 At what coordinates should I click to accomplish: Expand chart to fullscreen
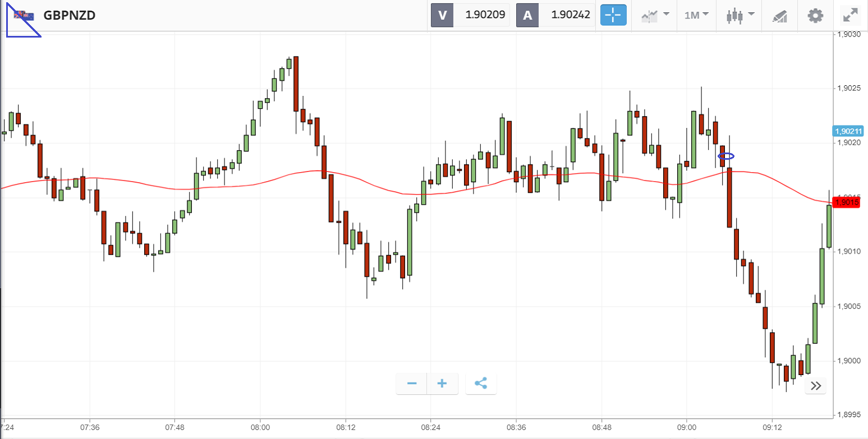(x=851, y=15)
